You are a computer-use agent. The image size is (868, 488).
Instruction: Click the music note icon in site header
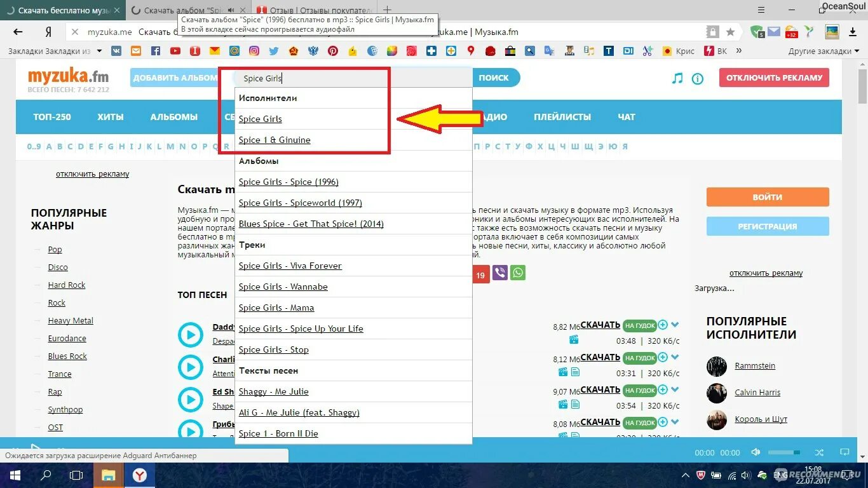(x=677, y=78)
